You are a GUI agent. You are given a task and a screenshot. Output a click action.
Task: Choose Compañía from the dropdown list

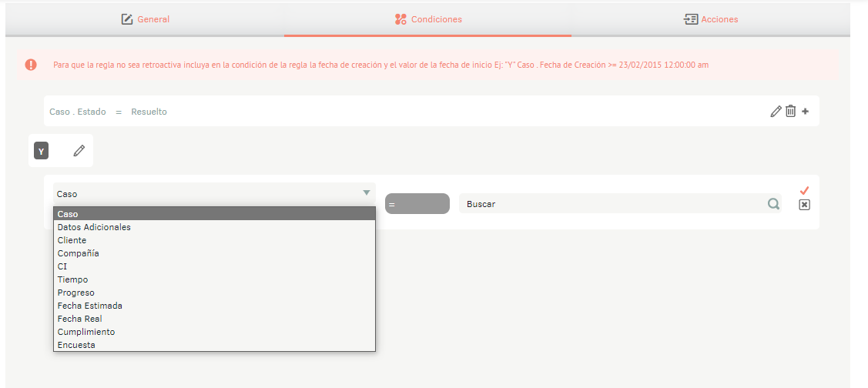click(214, 253)
